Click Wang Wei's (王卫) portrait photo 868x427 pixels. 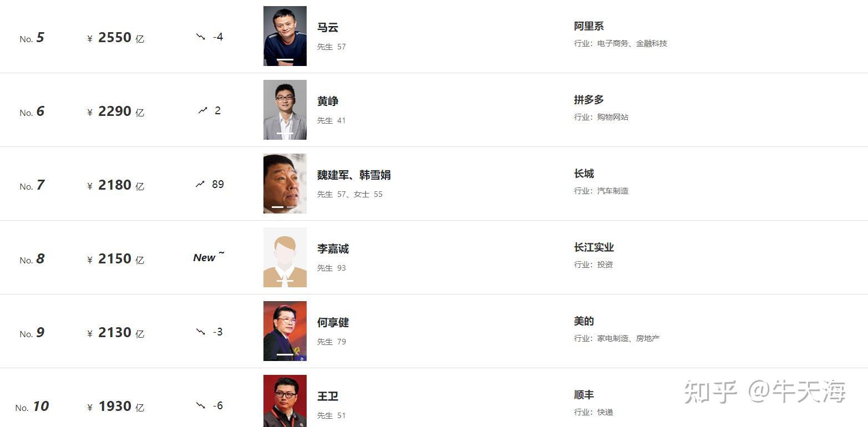[285, 401]
